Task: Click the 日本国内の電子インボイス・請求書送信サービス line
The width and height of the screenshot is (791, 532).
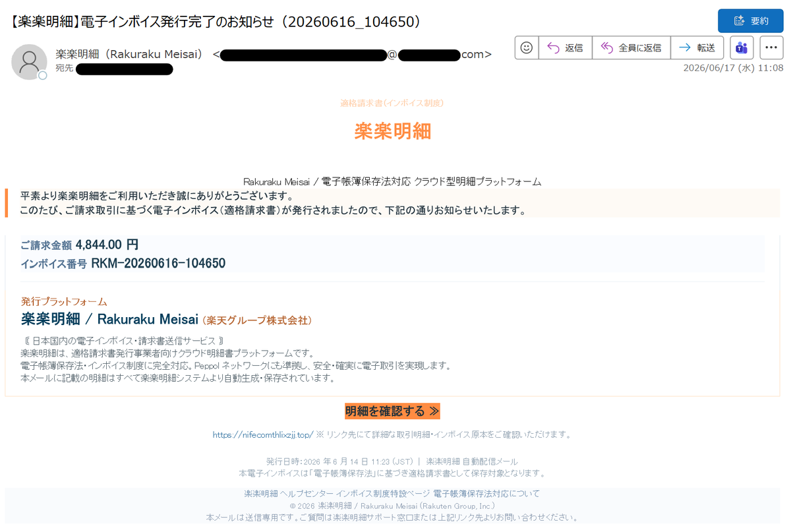Action: click(x=123, y=341)
